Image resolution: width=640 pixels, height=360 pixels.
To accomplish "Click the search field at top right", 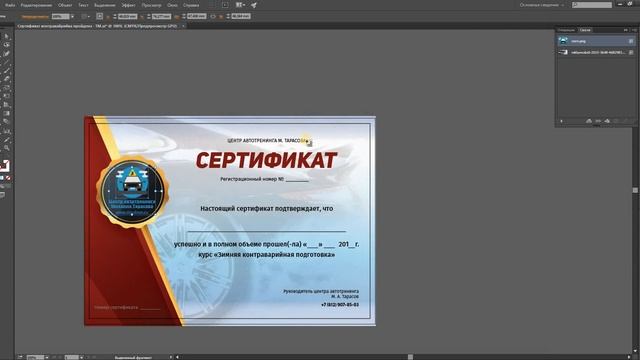I will (x=592, y=5).
